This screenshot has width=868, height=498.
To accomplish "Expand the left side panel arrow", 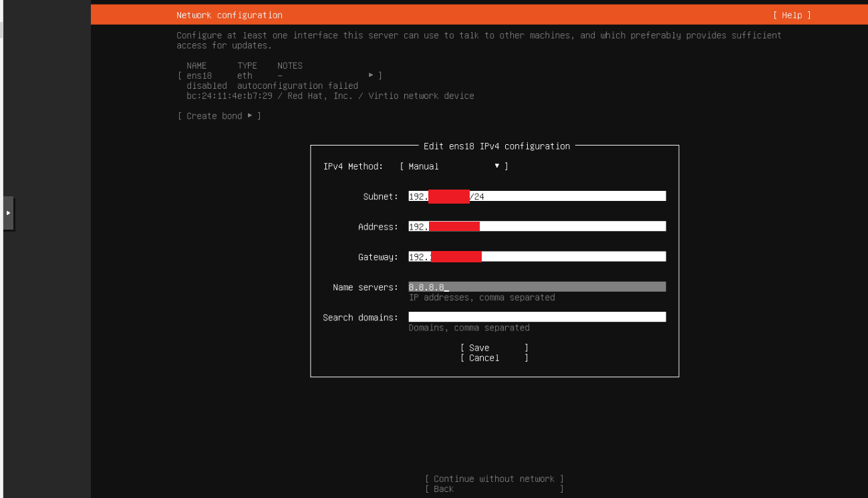I will pos(8,213).
